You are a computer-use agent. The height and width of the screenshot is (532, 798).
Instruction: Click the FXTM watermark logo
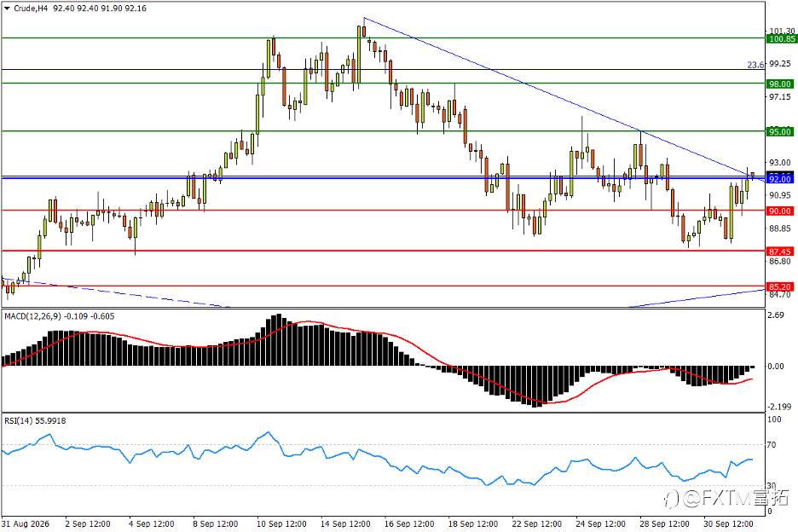(726, 497)
